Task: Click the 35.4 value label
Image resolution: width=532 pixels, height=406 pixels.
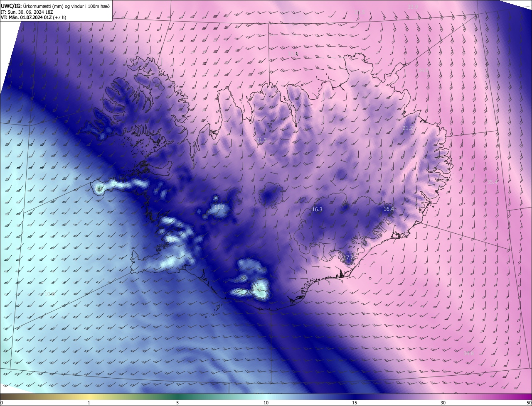Action: click(492, 182)
